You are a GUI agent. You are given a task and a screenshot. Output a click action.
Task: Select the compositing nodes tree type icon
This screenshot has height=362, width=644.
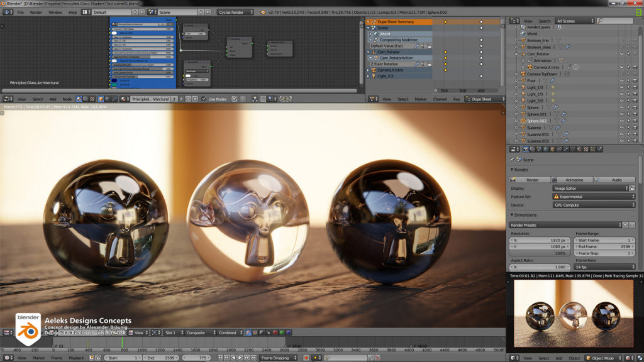pos(86,99)
